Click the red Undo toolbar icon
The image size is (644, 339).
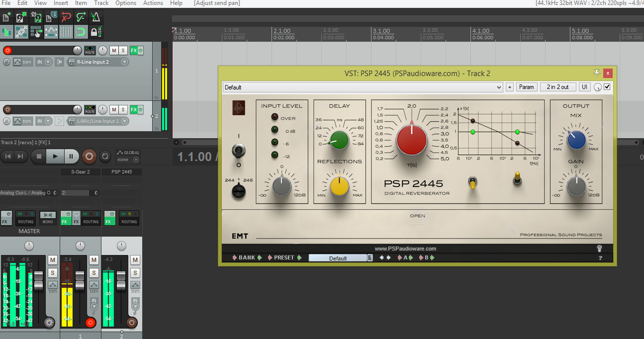pos(66,18)
